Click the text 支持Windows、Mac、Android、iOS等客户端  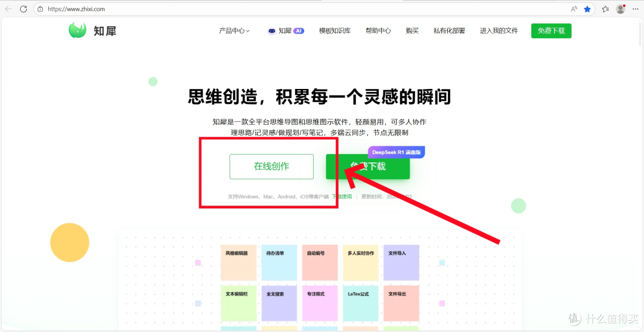click(x=278, y=196)
